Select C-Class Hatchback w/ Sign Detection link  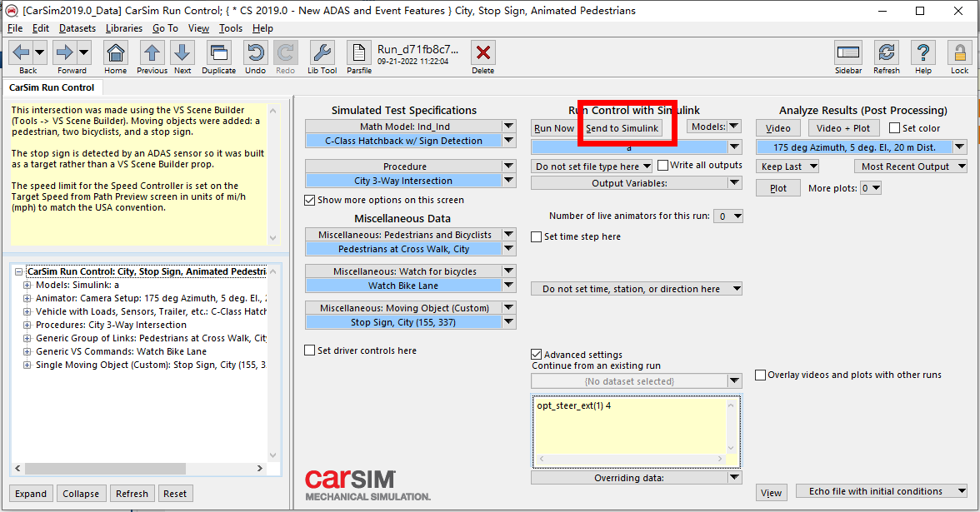(403, 142)
